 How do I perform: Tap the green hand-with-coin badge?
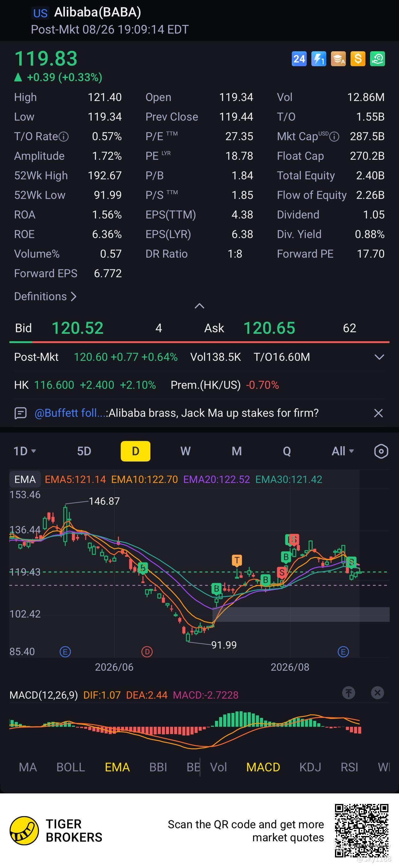pyautogui.click(x=378, y=59)
